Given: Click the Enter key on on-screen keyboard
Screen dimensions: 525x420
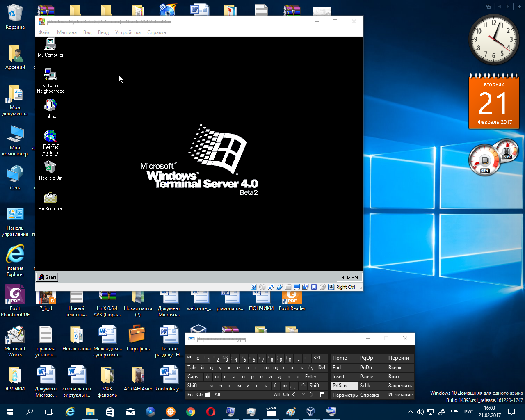Looking at the screenshot, I should pos(315,377).
